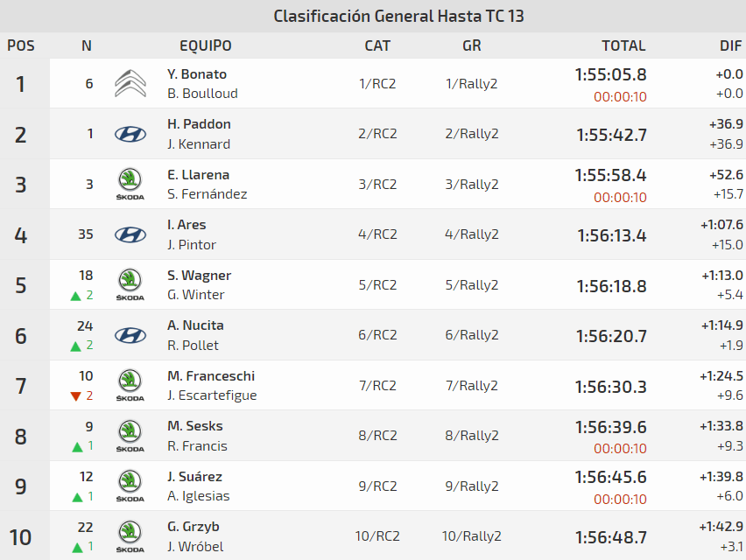Click total time 1:55:42.7
Viewport: 746px width, 560px height.
coord(611,135)
